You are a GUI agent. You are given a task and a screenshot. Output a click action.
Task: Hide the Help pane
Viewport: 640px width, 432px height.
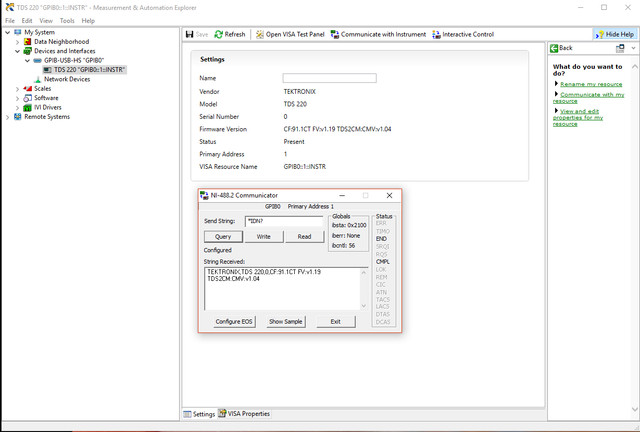tap(613, 34)
